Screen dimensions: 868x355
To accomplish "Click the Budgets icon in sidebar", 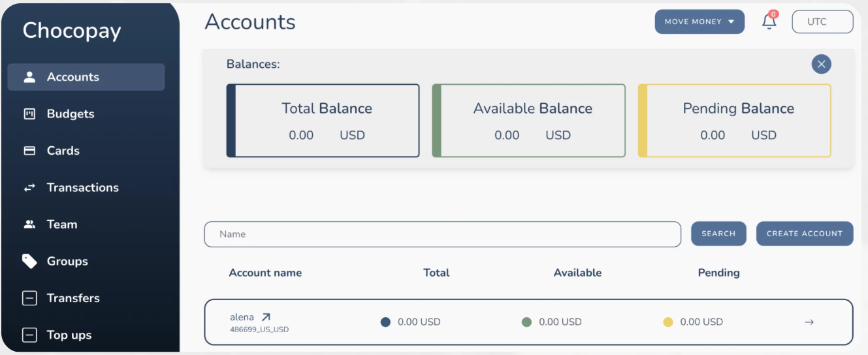I will [29, 114].
